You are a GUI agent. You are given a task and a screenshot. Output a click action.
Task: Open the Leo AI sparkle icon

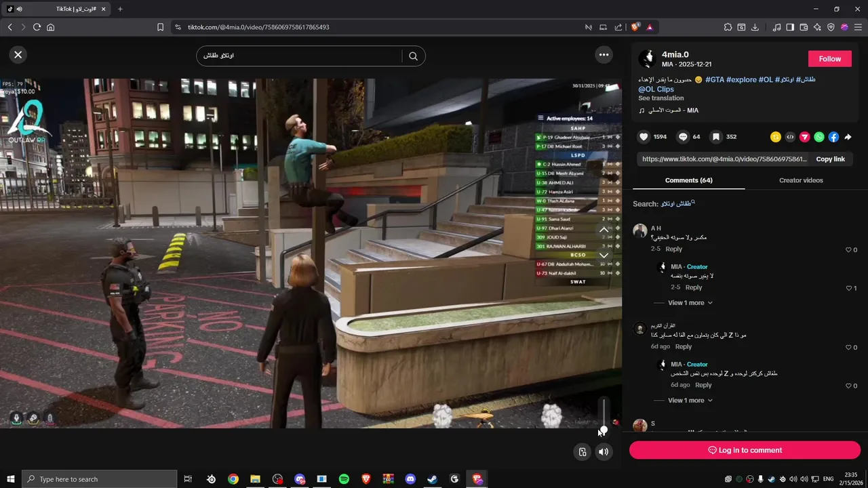pos(817,27)
